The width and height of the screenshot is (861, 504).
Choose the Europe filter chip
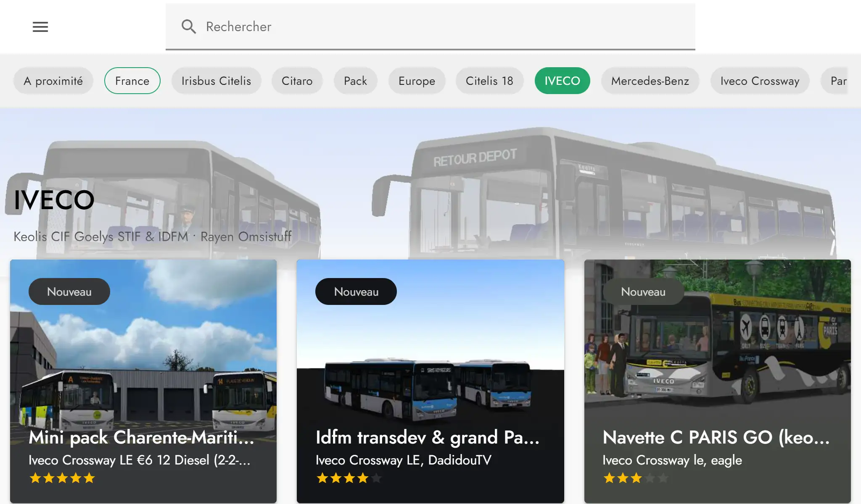[417, 81]
